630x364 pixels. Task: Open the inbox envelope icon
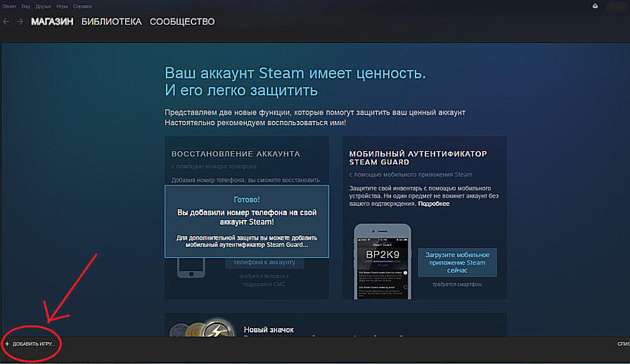[x=595, y=6]
